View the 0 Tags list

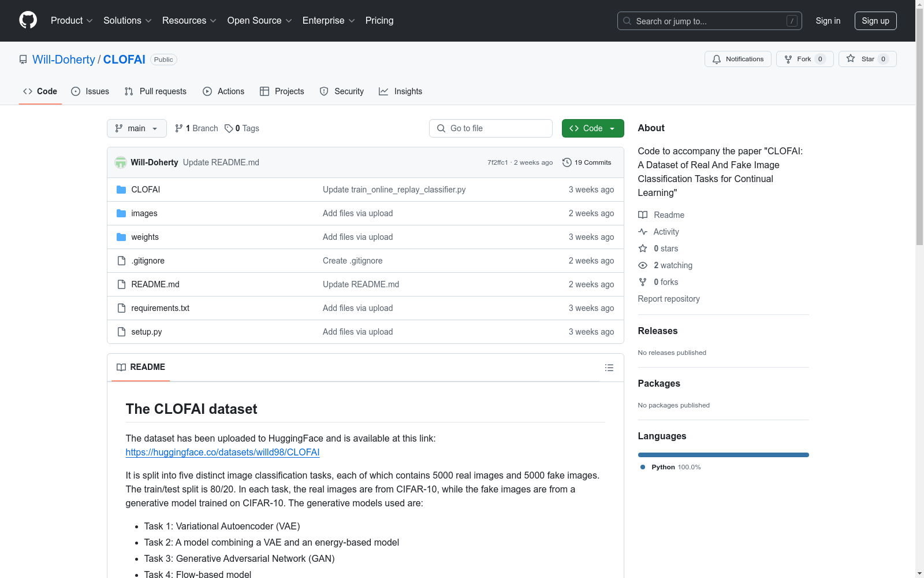(x=242, y=128)
